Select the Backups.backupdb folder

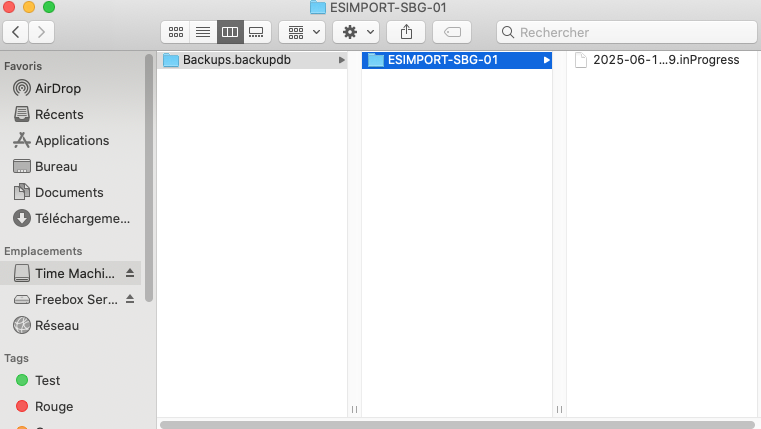point(252,60)
